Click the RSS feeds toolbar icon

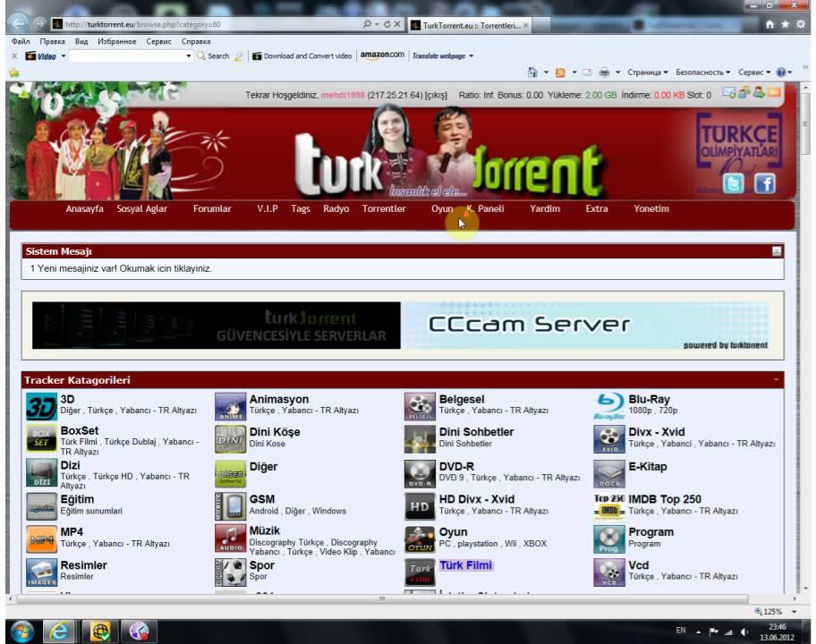click(x=560, y=72)
